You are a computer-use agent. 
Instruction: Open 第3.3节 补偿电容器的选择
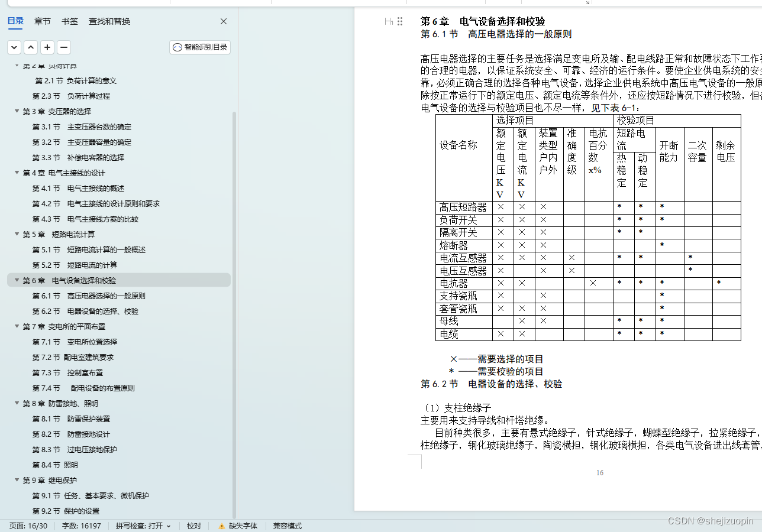click(78, 157)
